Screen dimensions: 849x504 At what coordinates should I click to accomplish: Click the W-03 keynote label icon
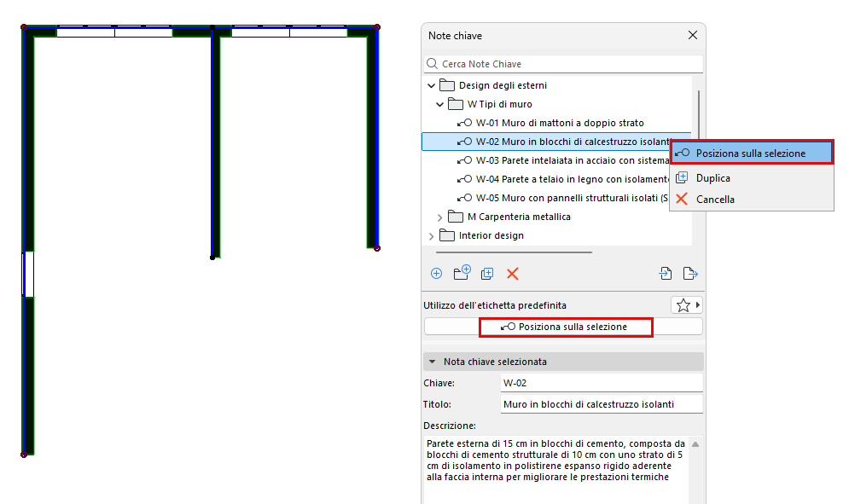(464, 160)
